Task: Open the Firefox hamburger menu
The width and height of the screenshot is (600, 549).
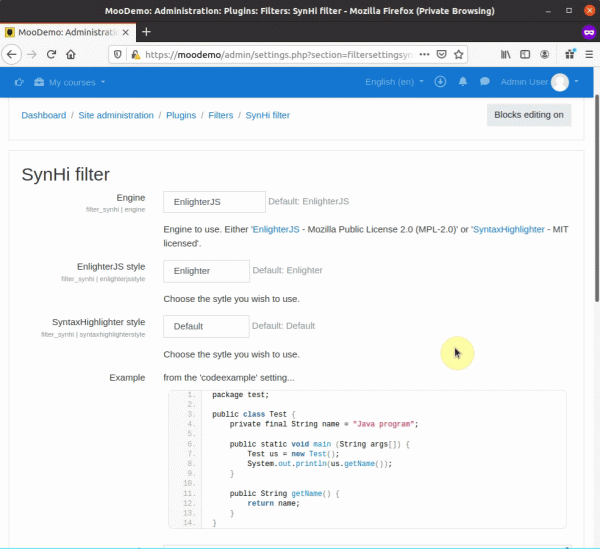Action: 589,54
